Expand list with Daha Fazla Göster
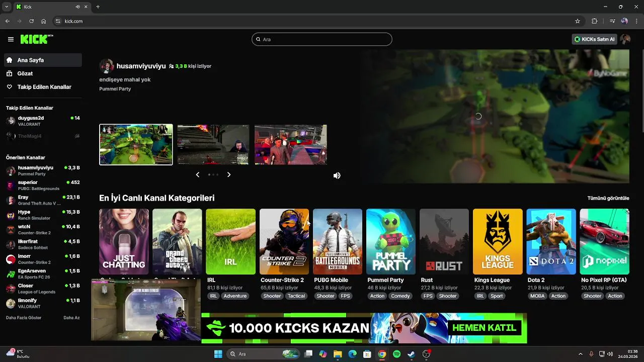 (x=24, y=318)
